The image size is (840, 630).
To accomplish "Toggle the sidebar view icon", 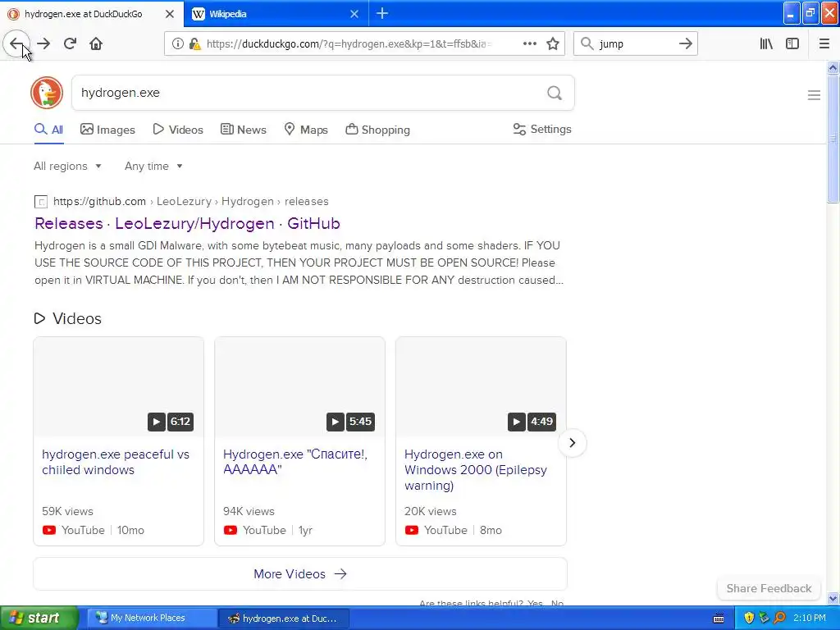I will pos(792,43).
